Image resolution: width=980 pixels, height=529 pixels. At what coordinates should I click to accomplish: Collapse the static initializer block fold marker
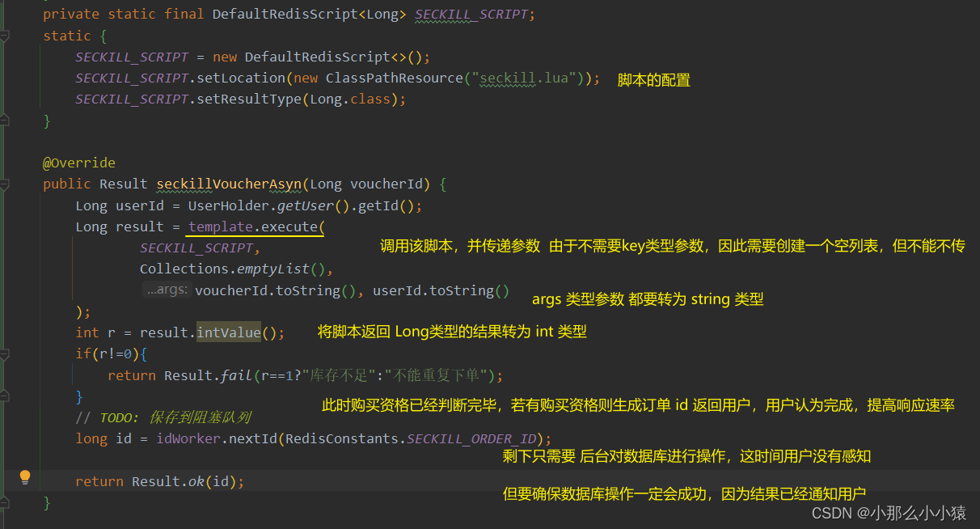coord(5,36)
